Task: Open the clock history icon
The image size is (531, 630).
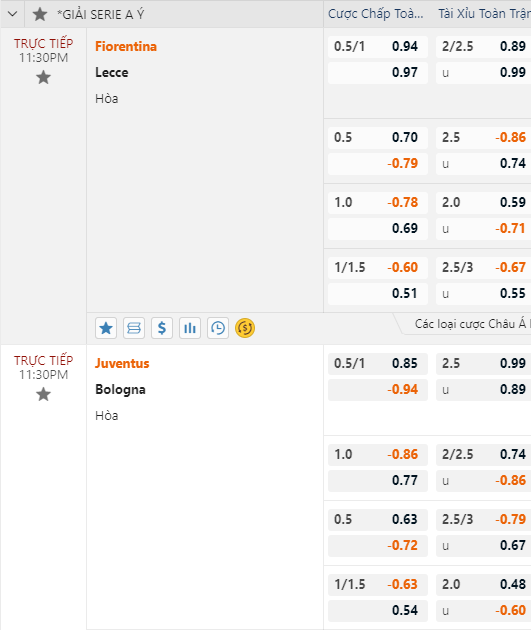Action: pyautogui.click(x=218, y=328)
